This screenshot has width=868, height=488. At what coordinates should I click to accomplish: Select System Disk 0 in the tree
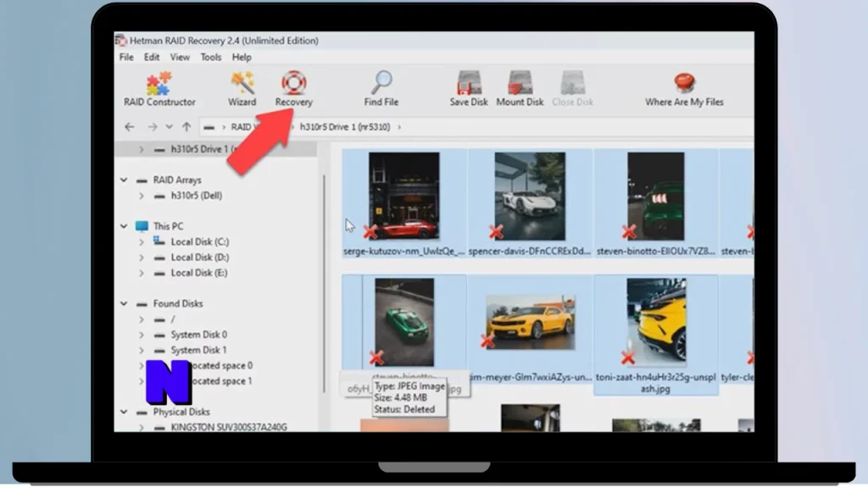coord(198,335)
